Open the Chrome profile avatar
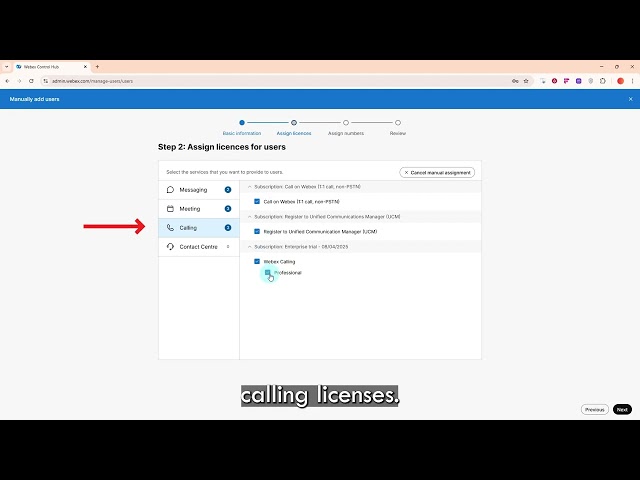Image resolution: width=640 pixels, height=480 pixels. [620, 81]
